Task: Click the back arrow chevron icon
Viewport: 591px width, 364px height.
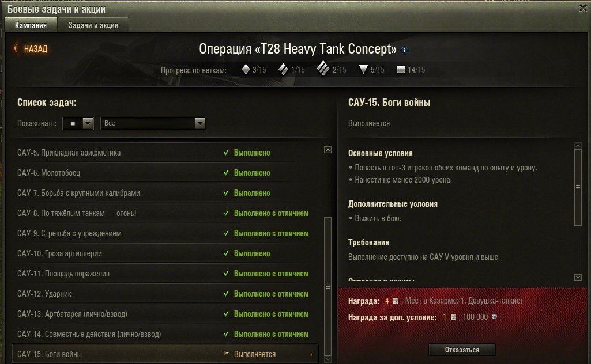Action: (x=16, y=48)
